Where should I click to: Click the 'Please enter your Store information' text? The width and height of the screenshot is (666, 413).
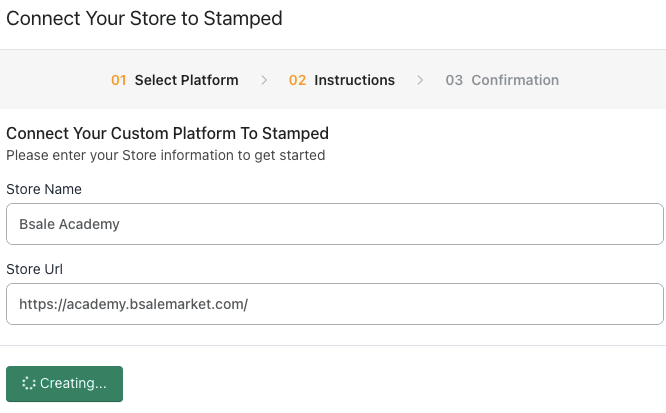point(165,155)
